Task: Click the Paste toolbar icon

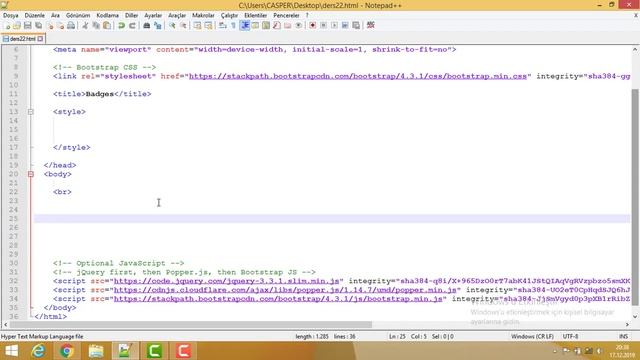Action: 107,25
